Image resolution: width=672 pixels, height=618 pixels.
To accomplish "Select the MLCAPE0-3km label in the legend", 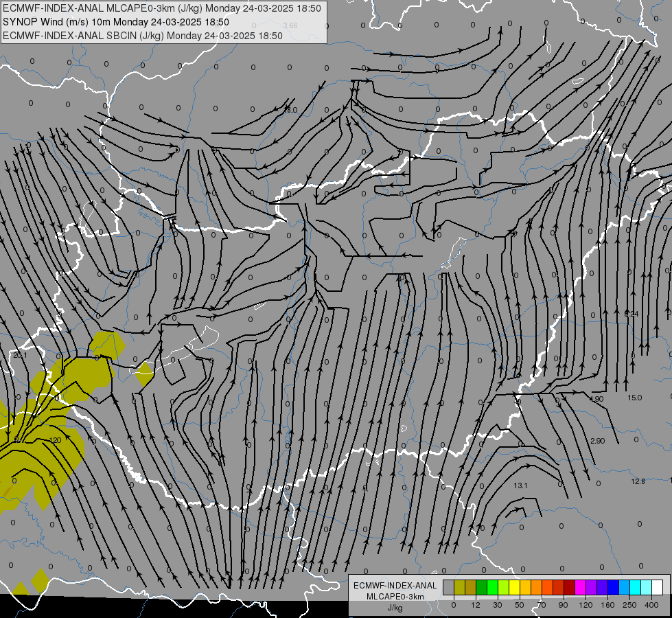I will point(395,597).
